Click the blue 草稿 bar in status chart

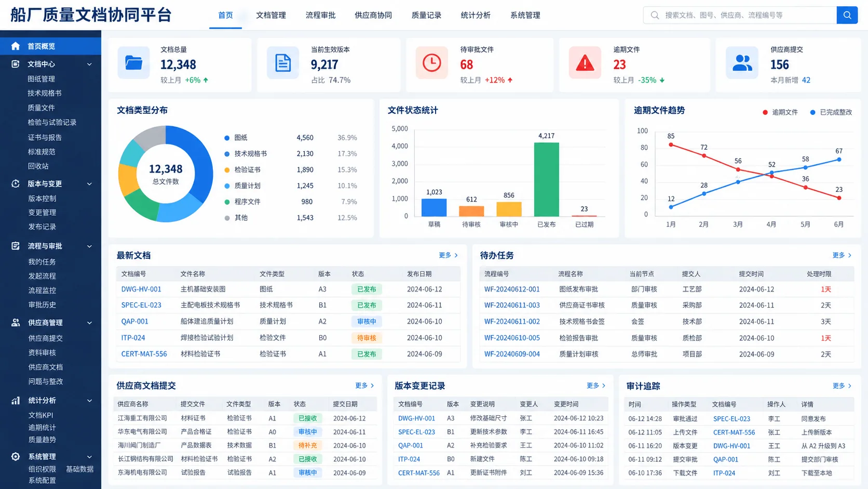pyautogui.click(x=434, y=207)
